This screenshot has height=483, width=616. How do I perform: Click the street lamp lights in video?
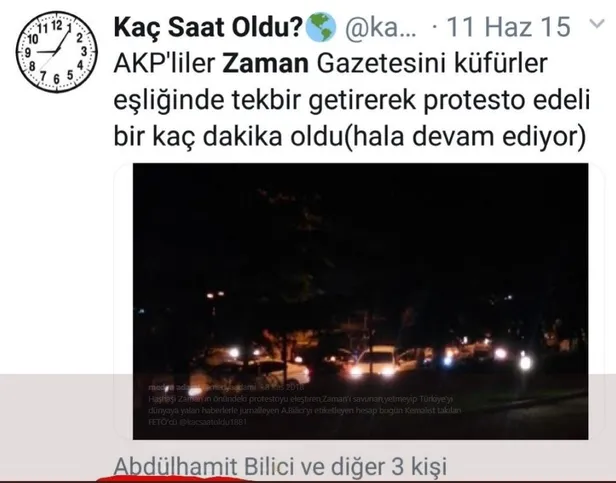pyautogui.click(x=215, y=294)
